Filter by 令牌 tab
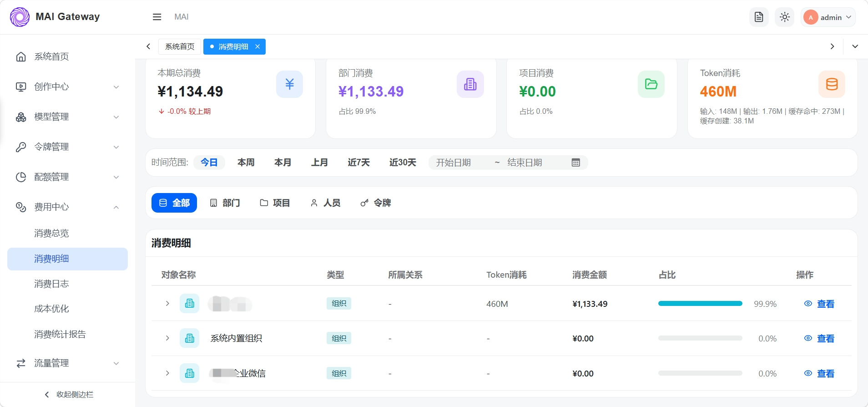The height and width of the screenshot is (407, 868). [x=376, y=203]
